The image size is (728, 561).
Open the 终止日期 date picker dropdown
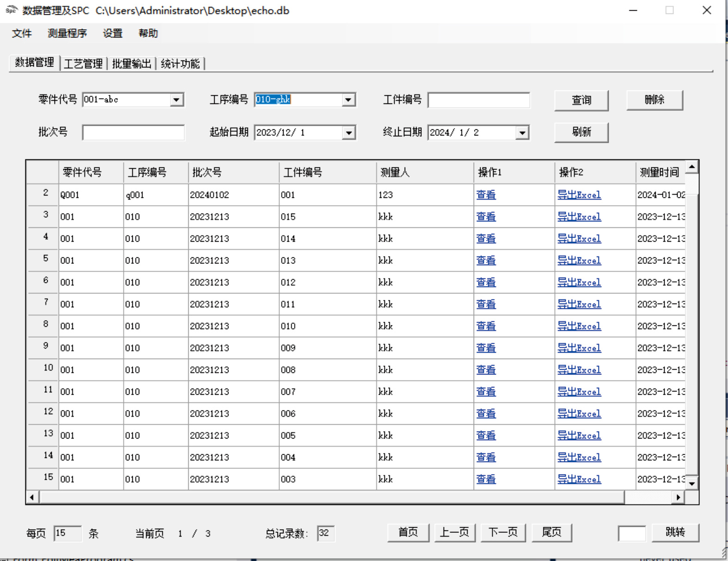522,133
